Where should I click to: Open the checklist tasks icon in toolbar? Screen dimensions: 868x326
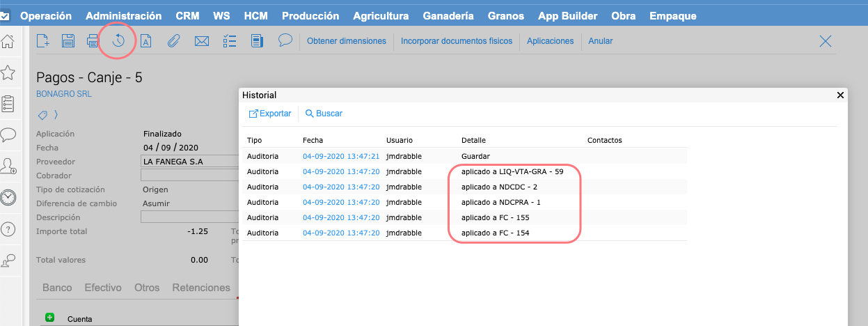coord(230,41)
